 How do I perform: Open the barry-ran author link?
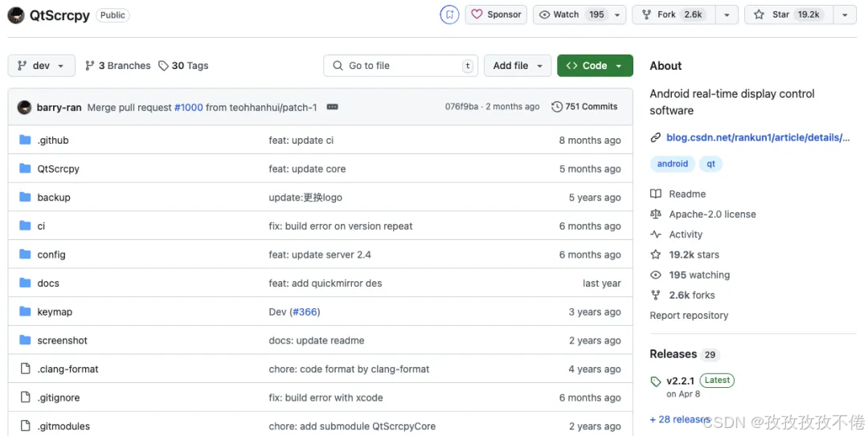(x=59, y=108)
